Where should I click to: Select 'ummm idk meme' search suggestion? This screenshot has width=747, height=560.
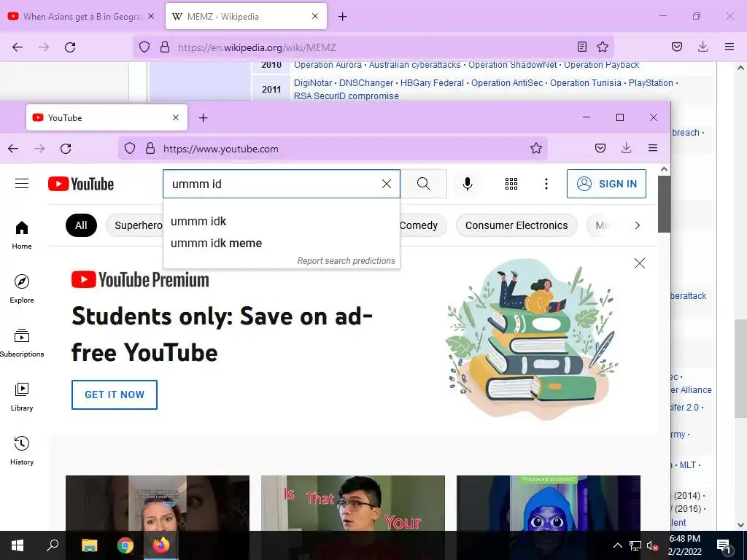[x=281, y=244]
